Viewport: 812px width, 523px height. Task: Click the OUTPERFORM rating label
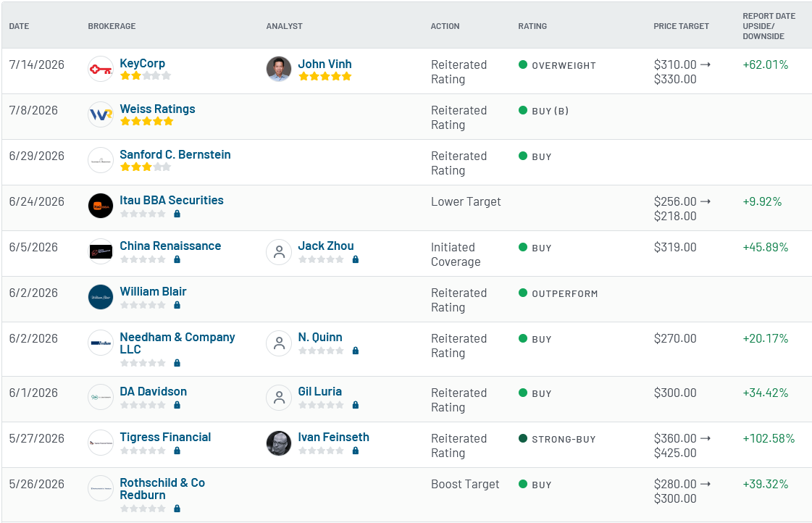pyautogui.click(x=564, y=293)
